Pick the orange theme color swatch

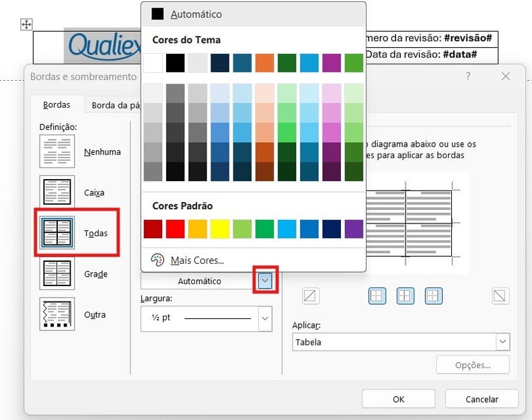(x=264, y=63)
